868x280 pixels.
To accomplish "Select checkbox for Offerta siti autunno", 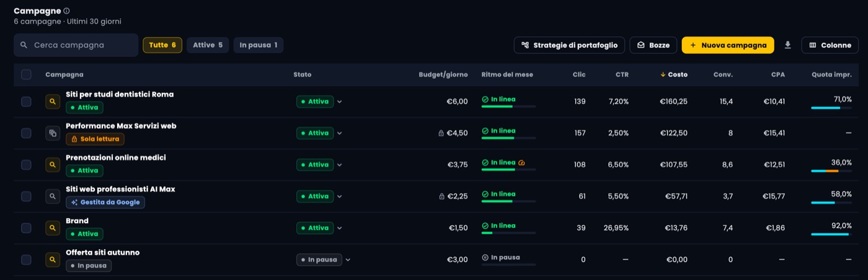I will click(x=26, y=260).
